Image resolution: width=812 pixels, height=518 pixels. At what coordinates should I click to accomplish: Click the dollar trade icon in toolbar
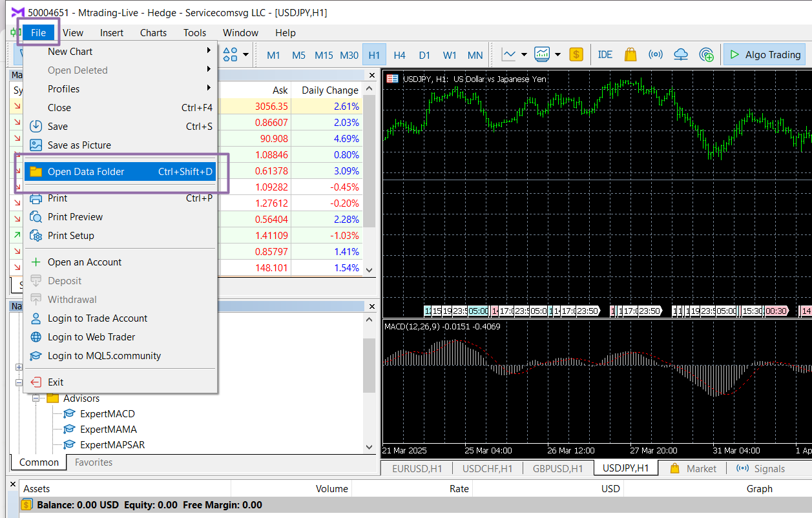click(x=576, y=54)
